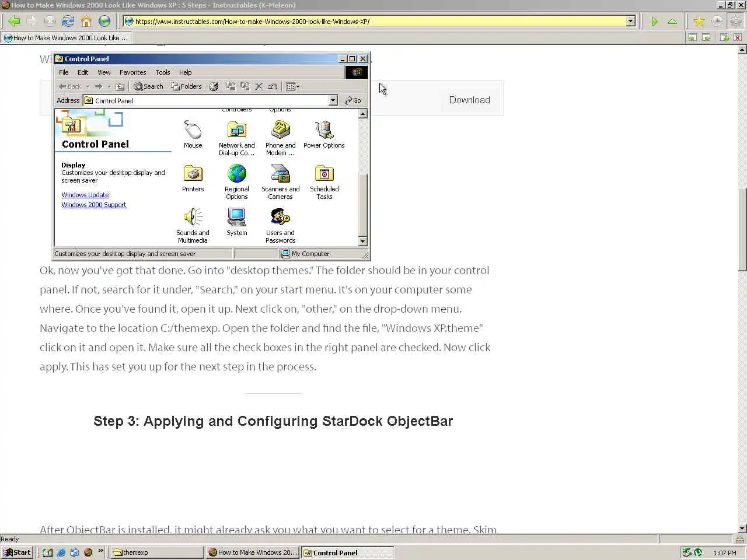Open the Scheduled Tasks icon
The width and height of the screenshot is (747, 560).
click(324, 182)
